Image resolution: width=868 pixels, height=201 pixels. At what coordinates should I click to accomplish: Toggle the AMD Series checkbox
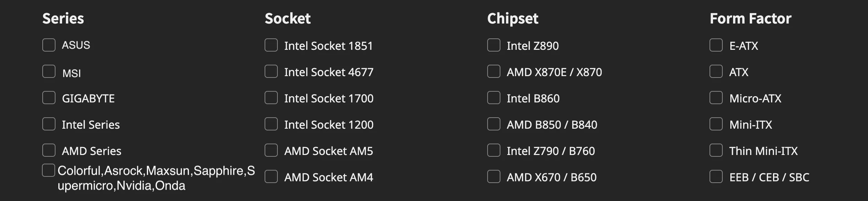[x=49, y=150]
